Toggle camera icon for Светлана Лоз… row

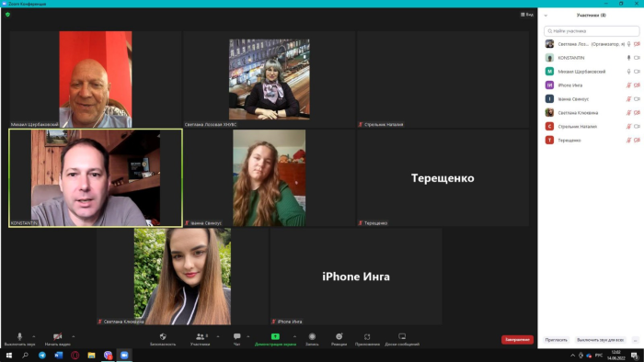point(637,44)
